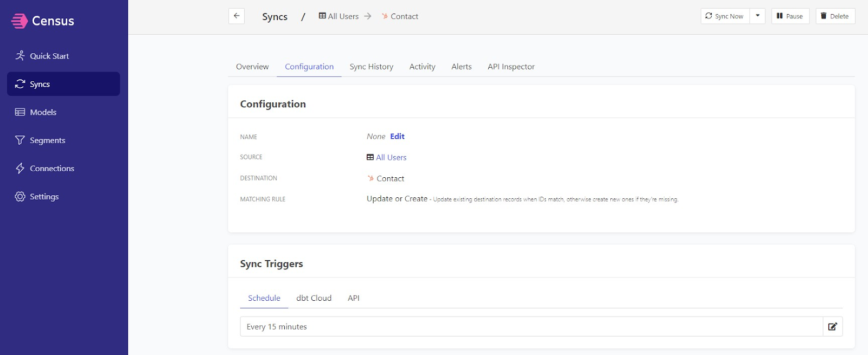Click the table icon beside source All Users
The width and height of the screenshot is (868, 355).
click(370, 157)
